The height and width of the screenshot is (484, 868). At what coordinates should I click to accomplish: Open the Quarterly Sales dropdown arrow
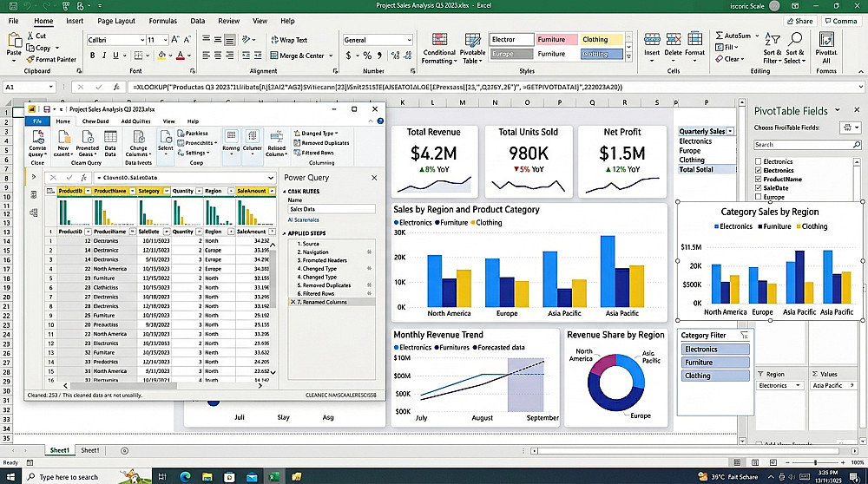(x=731, y=131)
